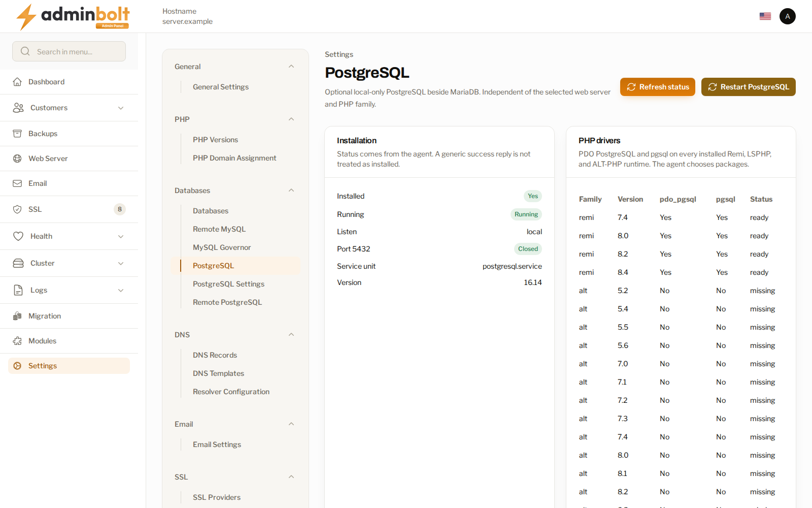Collapse the PHP settings section
This screenshot has width=812, height=508.
click(291, 119)
